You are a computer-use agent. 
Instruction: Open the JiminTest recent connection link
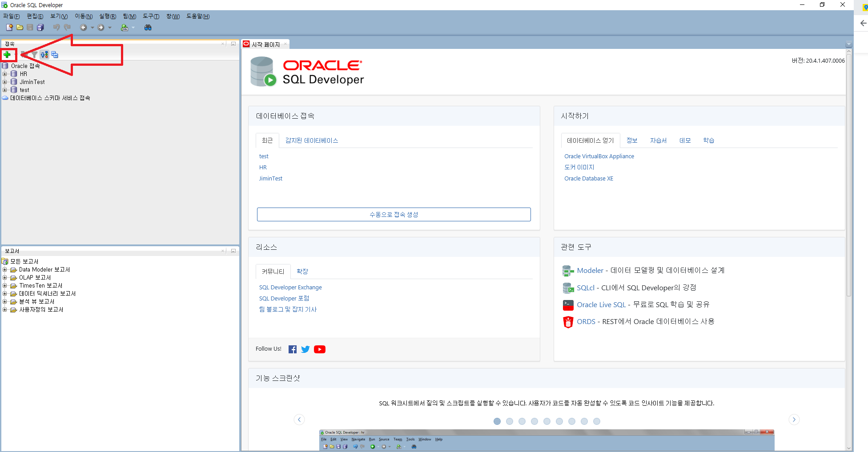coord(271,178)
